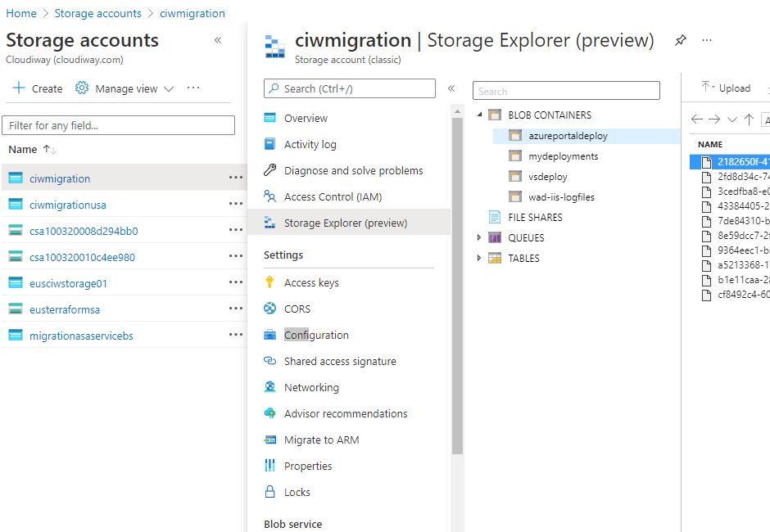Collapse the BLOB CONTAINERS tree node
The width and height of the screenshot is (770, 532).
point(480,115)
